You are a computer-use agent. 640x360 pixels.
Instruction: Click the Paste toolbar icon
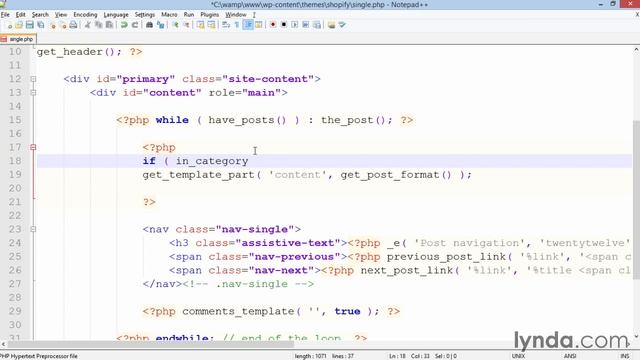(x=109, y=25)
